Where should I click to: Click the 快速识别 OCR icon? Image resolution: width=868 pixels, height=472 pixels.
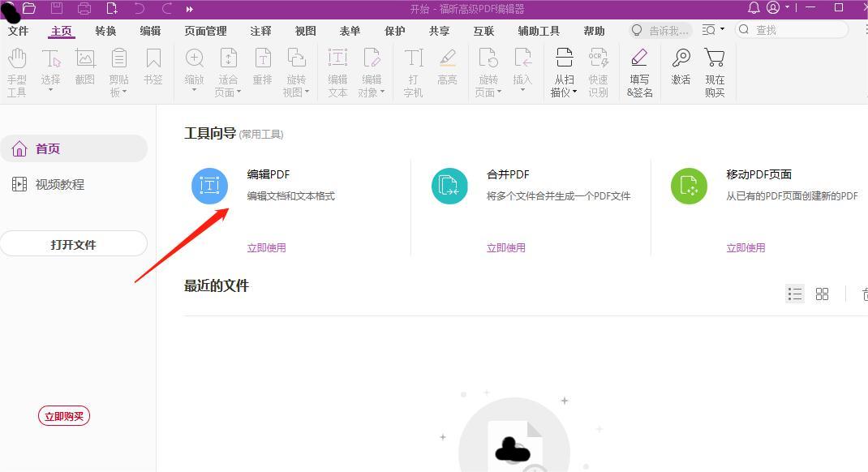pyautogui.click(x=598, y=59)
